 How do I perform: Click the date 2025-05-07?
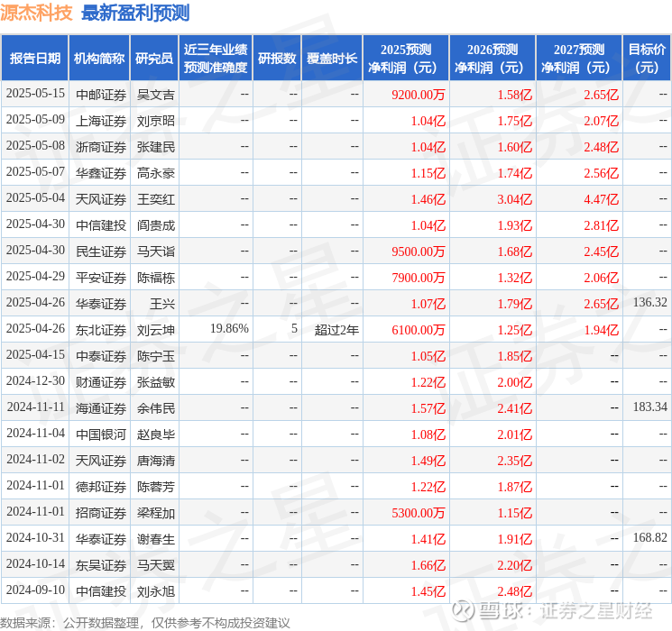click(x=35, y=172)
